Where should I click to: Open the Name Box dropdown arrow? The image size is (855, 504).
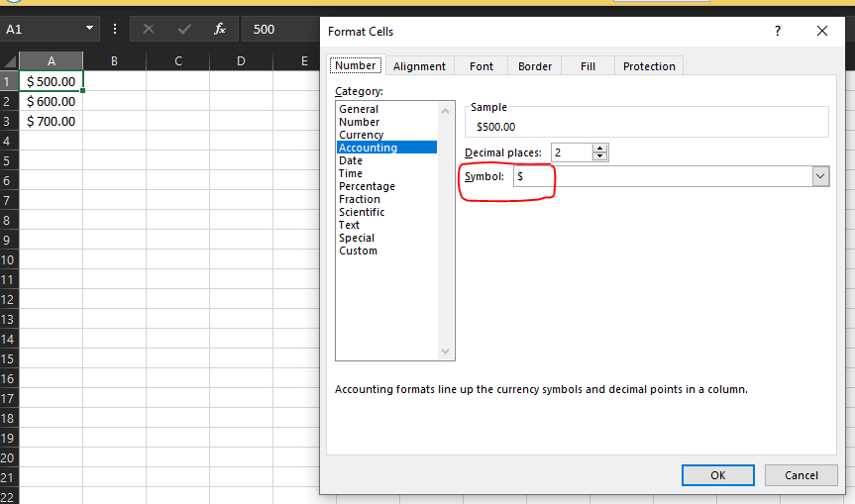[89, 29]
